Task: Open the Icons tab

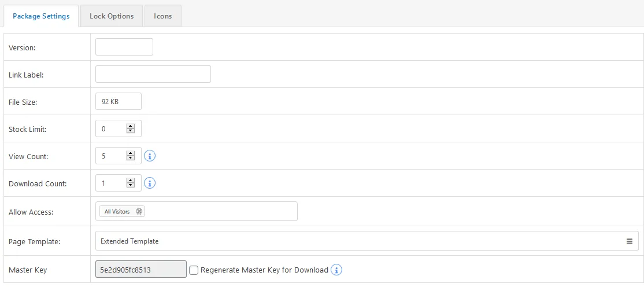Action: [x=162, y=16]
